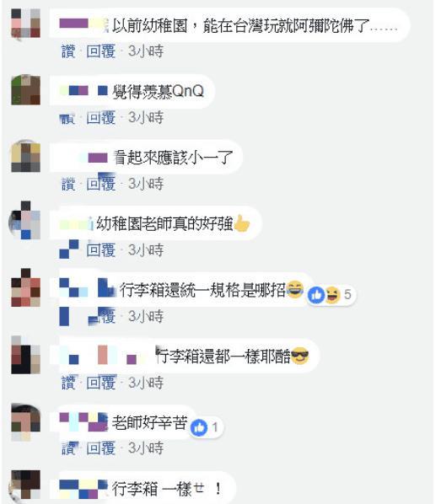Click the 3小時 timestamp under 覺得羨慕QnQ
Viewport: 441px width, 504px height.
146,118
